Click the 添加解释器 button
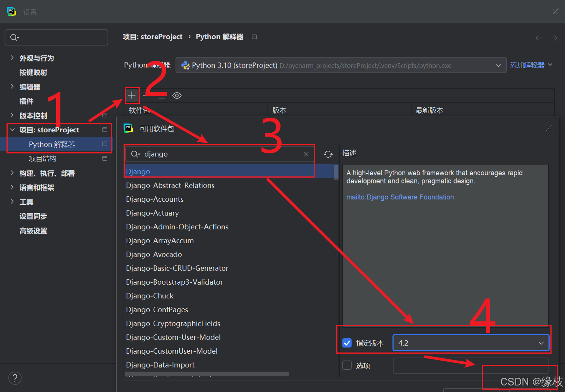Viewport: 565px width, 392px height. [527, 65]
